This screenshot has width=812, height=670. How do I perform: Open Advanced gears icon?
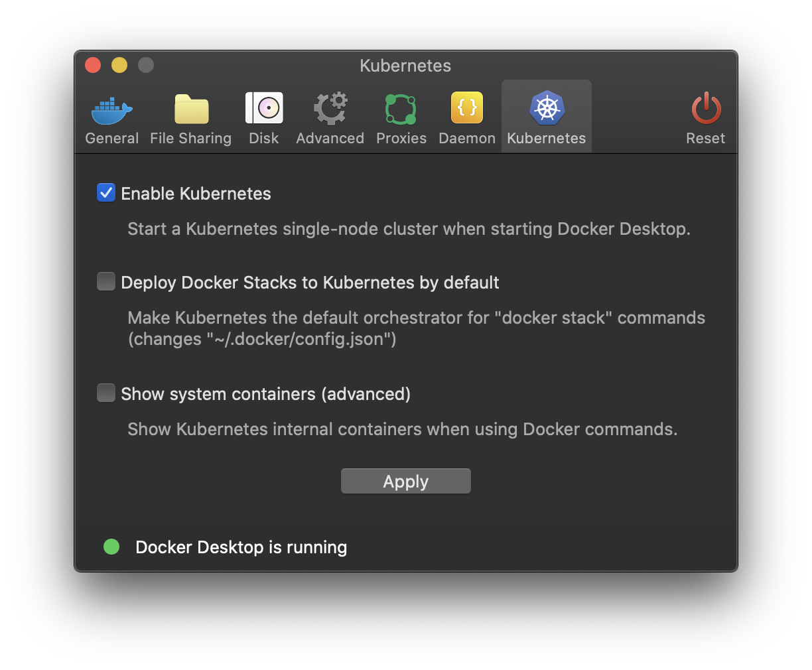(330, 108)
